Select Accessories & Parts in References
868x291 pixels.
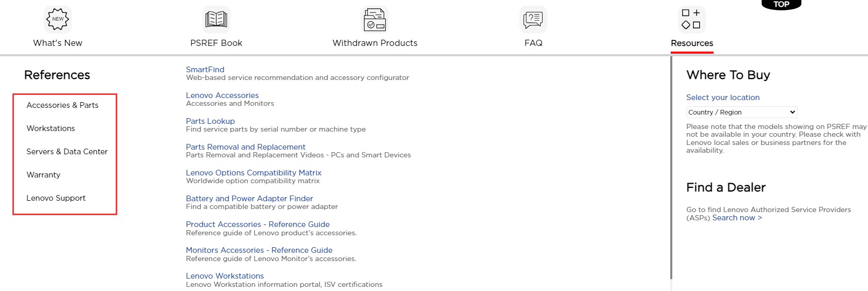coord(62,105)
